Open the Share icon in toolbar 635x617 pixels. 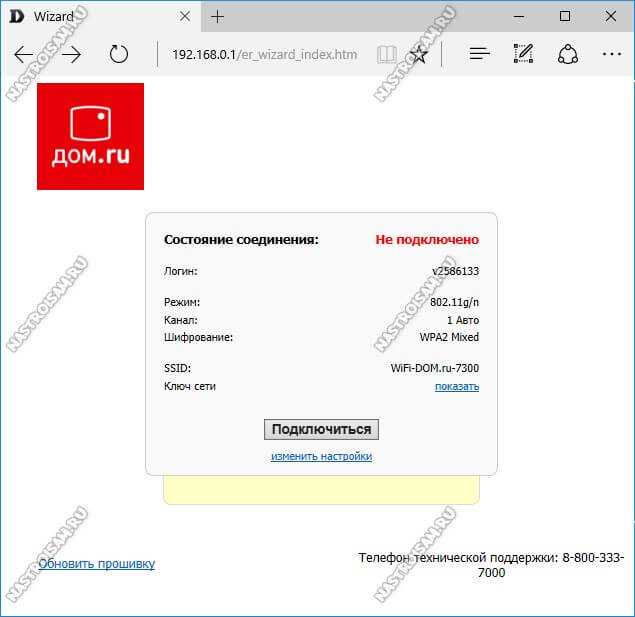pyautogui.click(x=568, y=54)
